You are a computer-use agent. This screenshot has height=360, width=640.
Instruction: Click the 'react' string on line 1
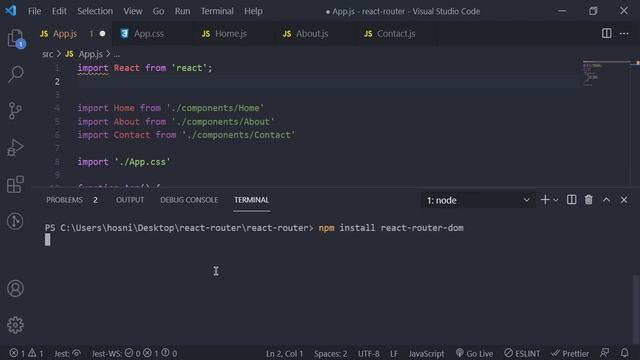pos(189,68)
